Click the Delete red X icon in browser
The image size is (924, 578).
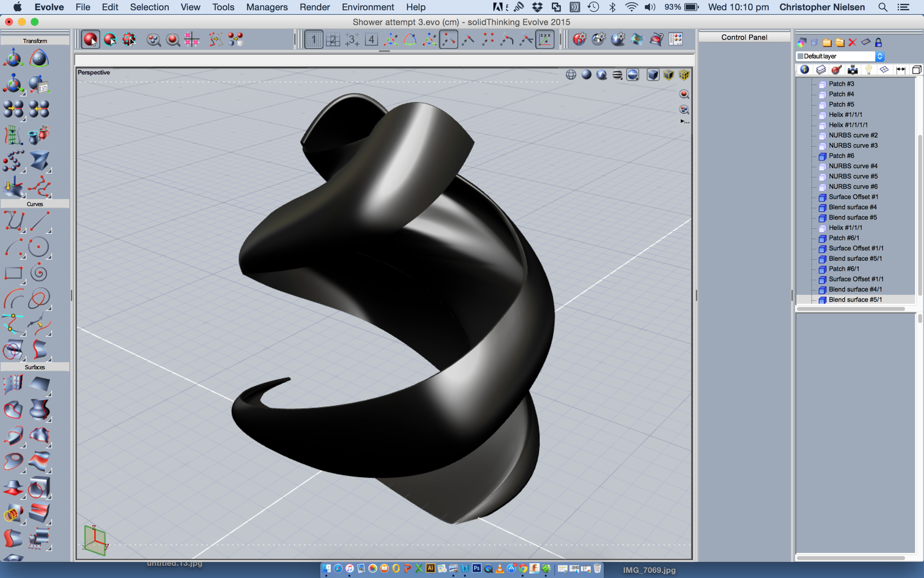(853, 43)
